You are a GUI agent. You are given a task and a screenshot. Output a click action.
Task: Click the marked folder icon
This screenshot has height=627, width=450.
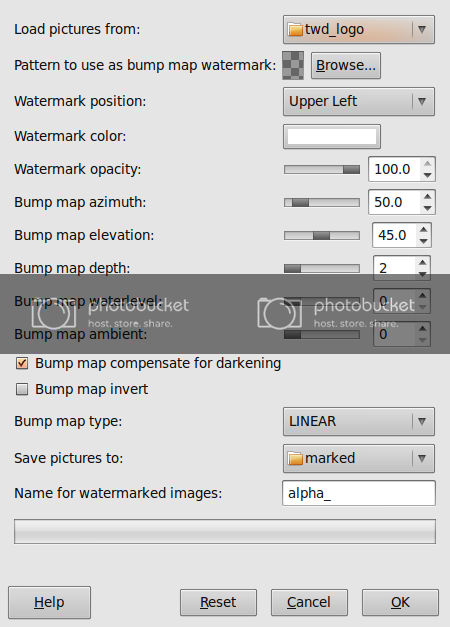tap(295, 458)
